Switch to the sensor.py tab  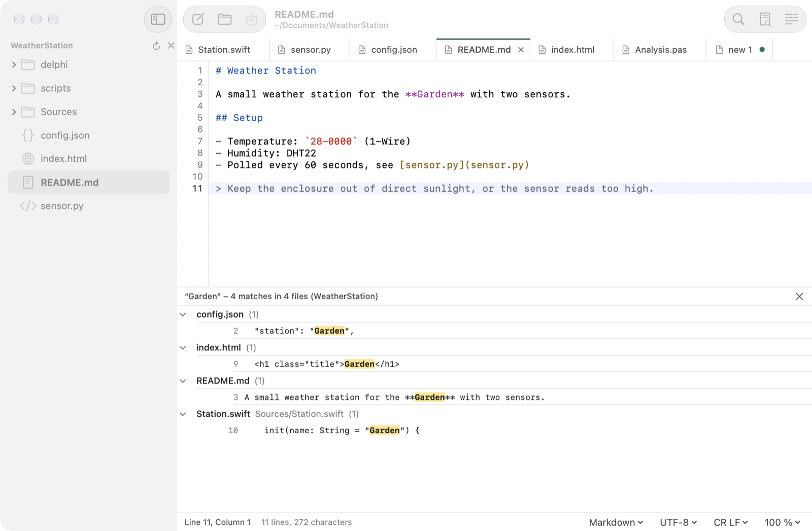[310, 50]
